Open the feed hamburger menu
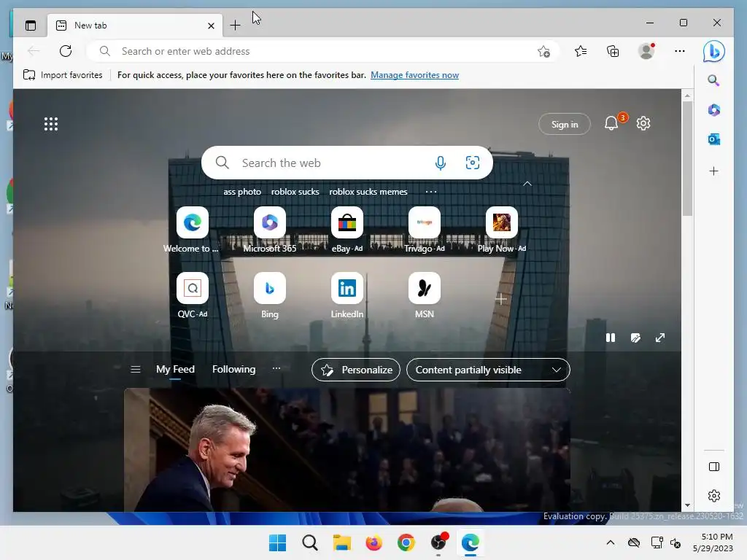Screen dimensions: 747x560 [x=135, y=370]
